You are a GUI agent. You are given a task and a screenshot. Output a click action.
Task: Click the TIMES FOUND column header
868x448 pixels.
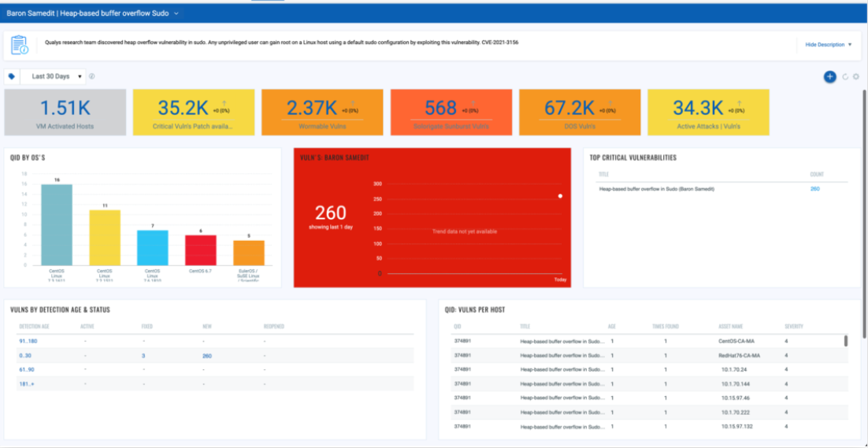click(x=666, y=326)
